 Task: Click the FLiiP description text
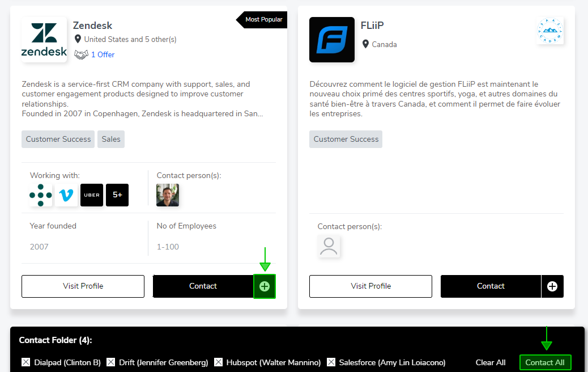(435, 99)
